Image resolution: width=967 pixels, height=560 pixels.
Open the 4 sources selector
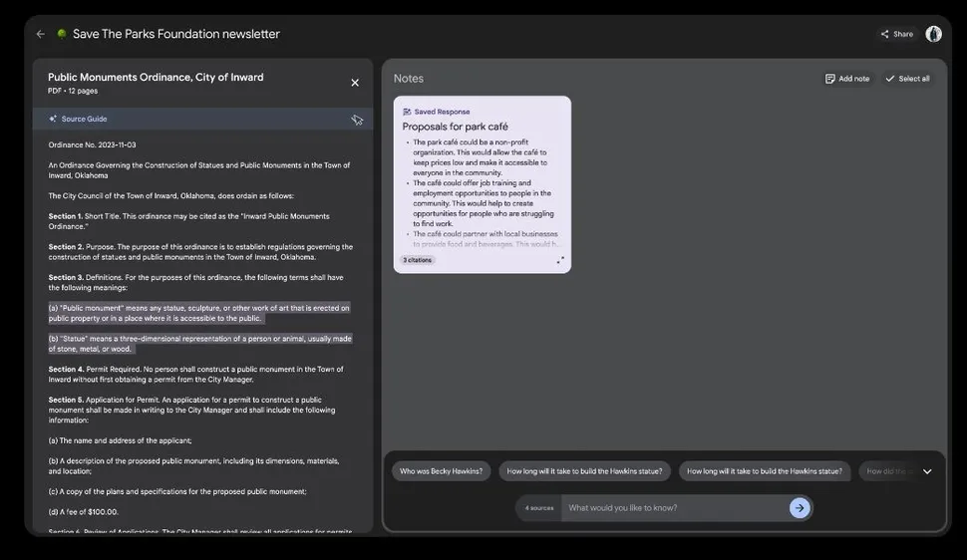tap(539, 508)
